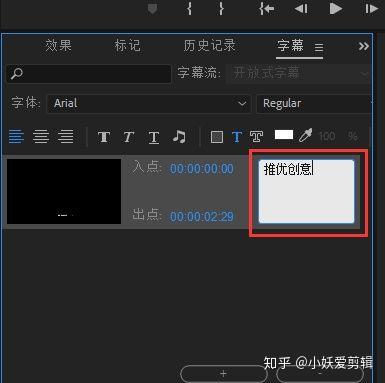Open the Regular font style dropdown
The image size is (385, 383).
(x=314, y=103)
